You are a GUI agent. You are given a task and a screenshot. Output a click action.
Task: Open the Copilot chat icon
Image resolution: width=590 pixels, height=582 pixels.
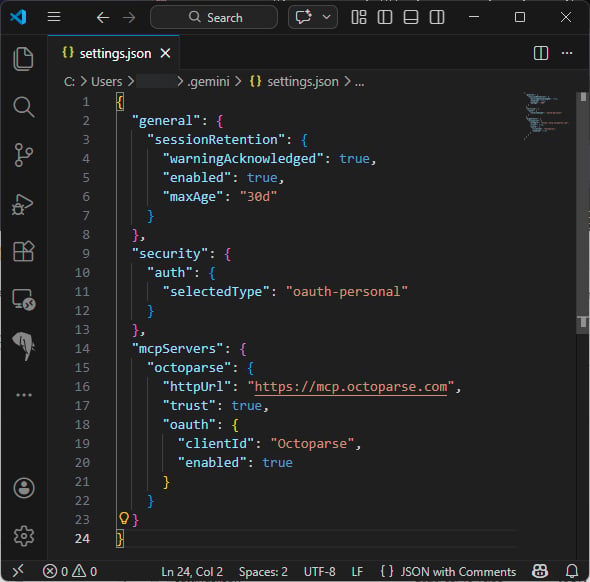click(x=303, y=17)
